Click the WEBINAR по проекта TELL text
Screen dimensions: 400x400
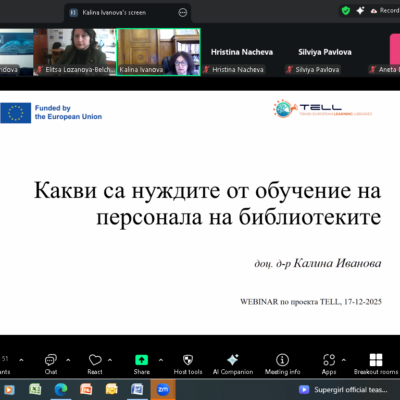point(311,302)
